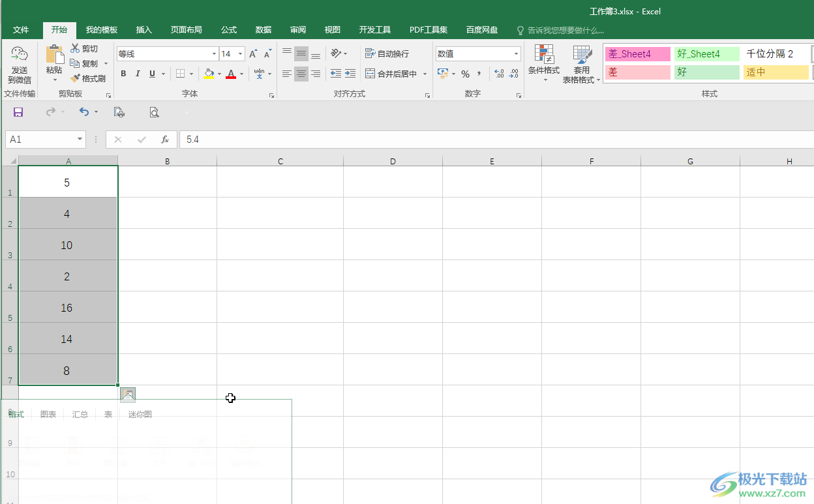Open Format as Table gallery
The height and width of the screenshot is (504, 814).
coord(582,64)
